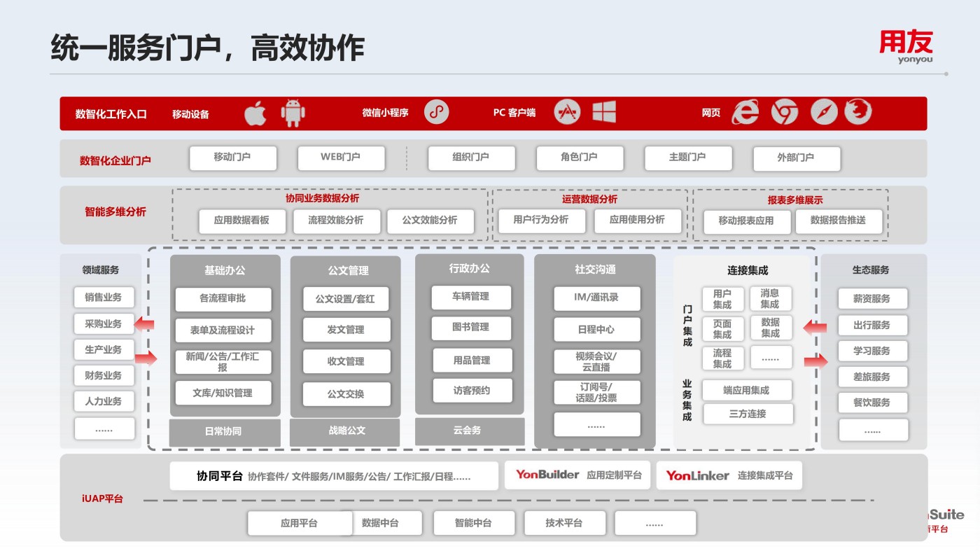
Task: Click the Windows logo icon
Action: (603, 112)
